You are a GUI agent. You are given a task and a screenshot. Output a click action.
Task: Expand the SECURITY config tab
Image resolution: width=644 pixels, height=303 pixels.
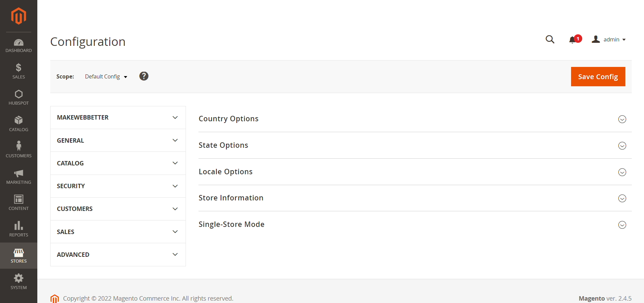[x=118, y=186]
